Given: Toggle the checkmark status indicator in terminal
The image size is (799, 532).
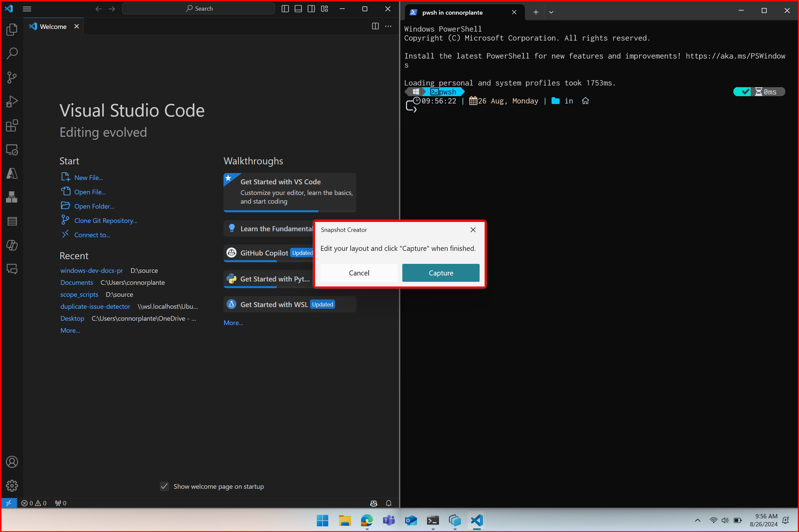Looking at the screenshot, I should (x=743, y=91).
